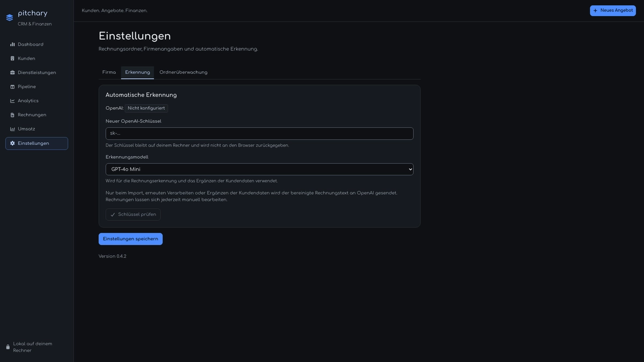The width and height of the screenshot is (644, 362).
Task: Click the Neues Angebot button
Action: pos(613,11)
